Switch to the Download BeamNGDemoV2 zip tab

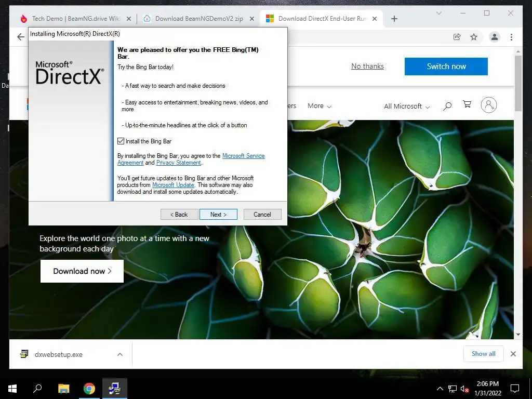pyautogui.click(x=199, y=19)
